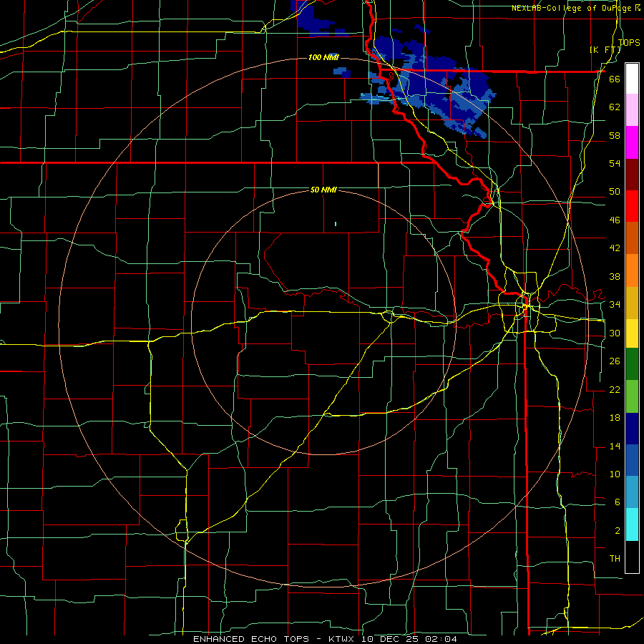Viewport: 644px width, 644px height.
Task: Click the 100 NMI range ring label
Action: pyautogui.click(x=323, y=57)
